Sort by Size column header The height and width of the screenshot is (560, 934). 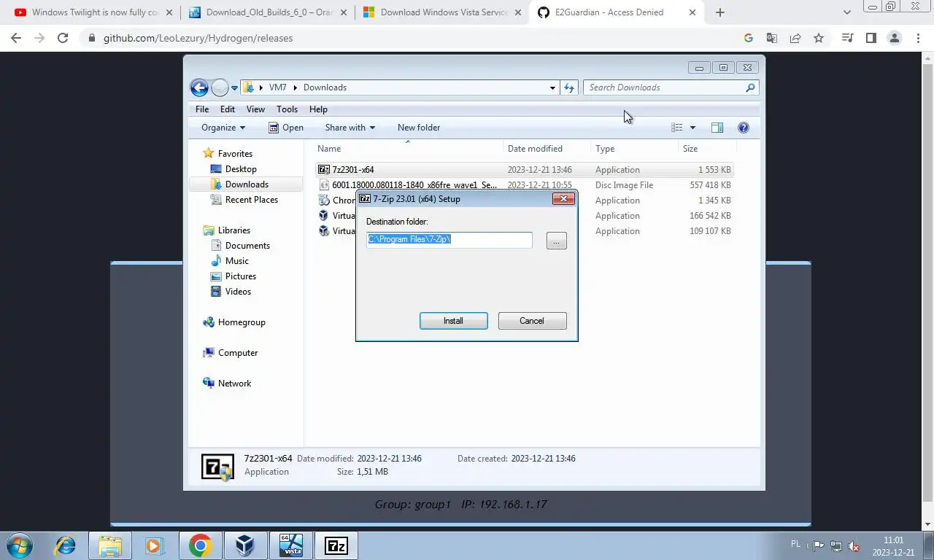point(706,149)
